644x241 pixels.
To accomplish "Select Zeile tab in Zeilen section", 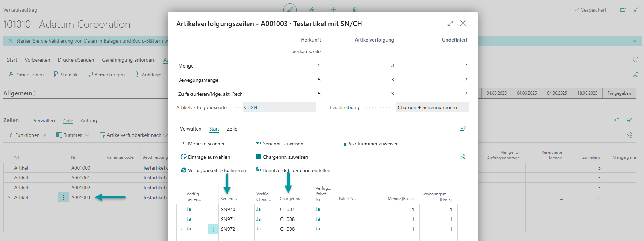I will (x=68, y=120).
